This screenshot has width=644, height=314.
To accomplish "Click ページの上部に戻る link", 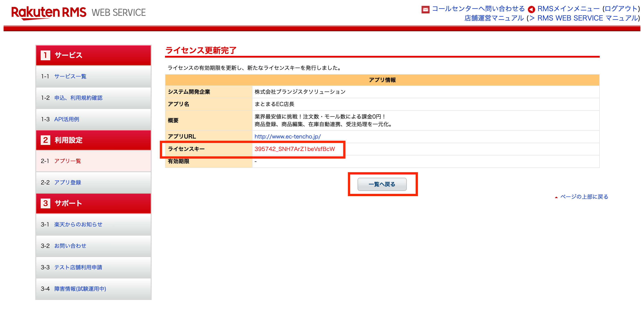I will point(584,197).
